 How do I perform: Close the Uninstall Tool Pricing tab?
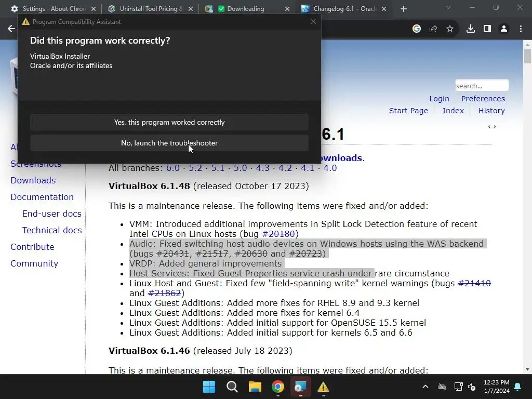tap(190, 9)
